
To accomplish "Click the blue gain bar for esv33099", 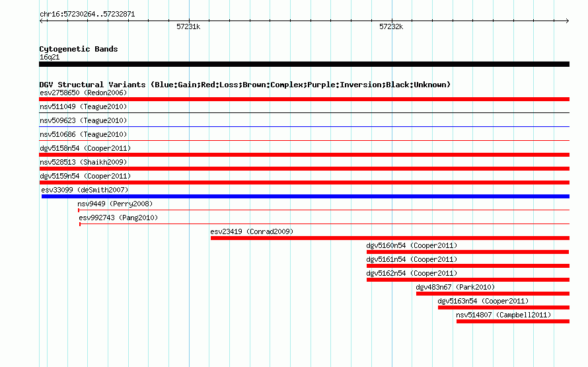I will (305, 196).
